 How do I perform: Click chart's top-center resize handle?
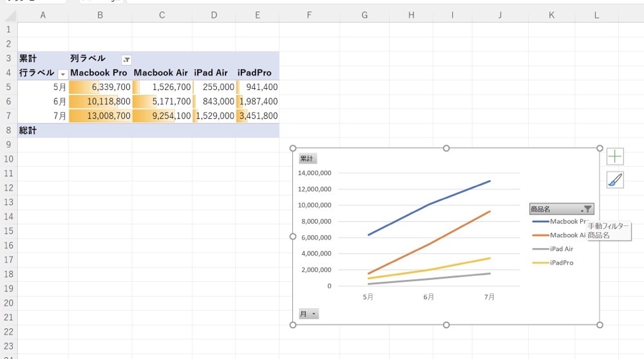446,148
